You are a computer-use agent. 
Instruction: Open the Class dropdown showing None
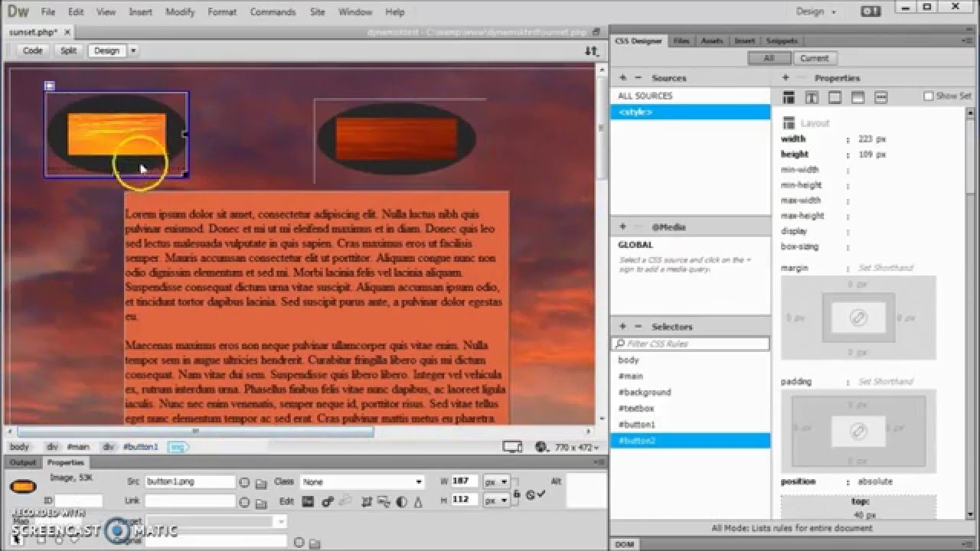click(x=361, y=482)
